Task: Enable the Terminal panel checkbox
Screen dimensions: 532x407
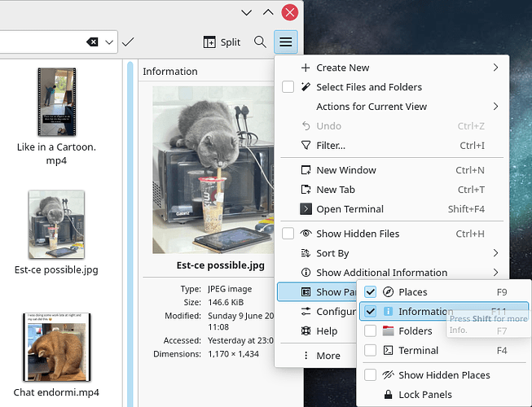Action: coord(371,351)
